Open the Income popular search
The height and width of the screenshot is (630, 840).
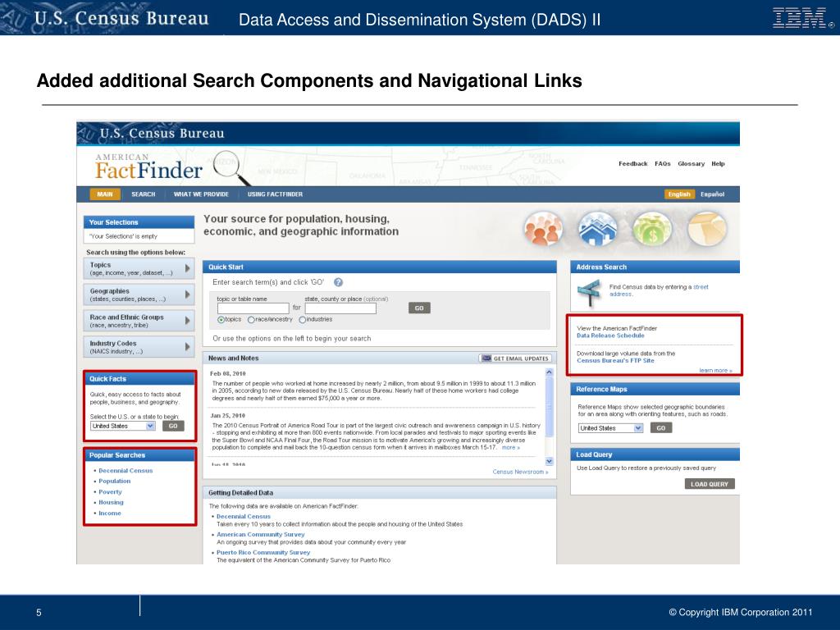coord(110,514)
